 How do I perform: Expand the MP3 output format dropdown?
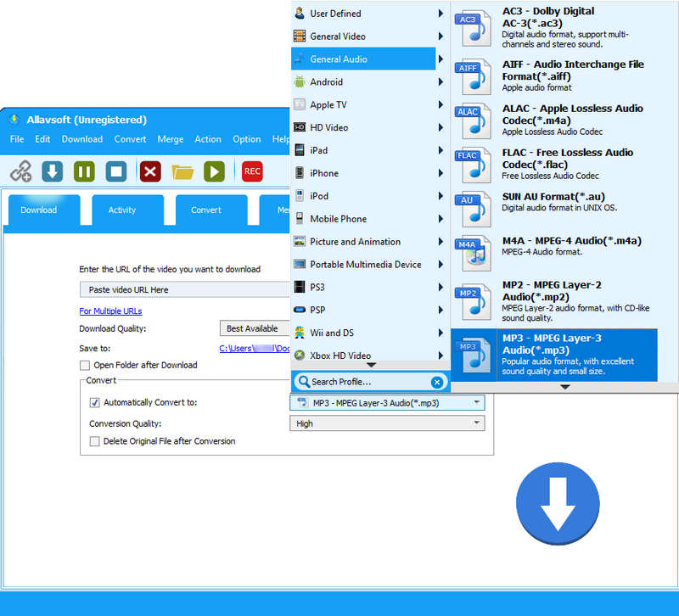(x=387, y=402)
